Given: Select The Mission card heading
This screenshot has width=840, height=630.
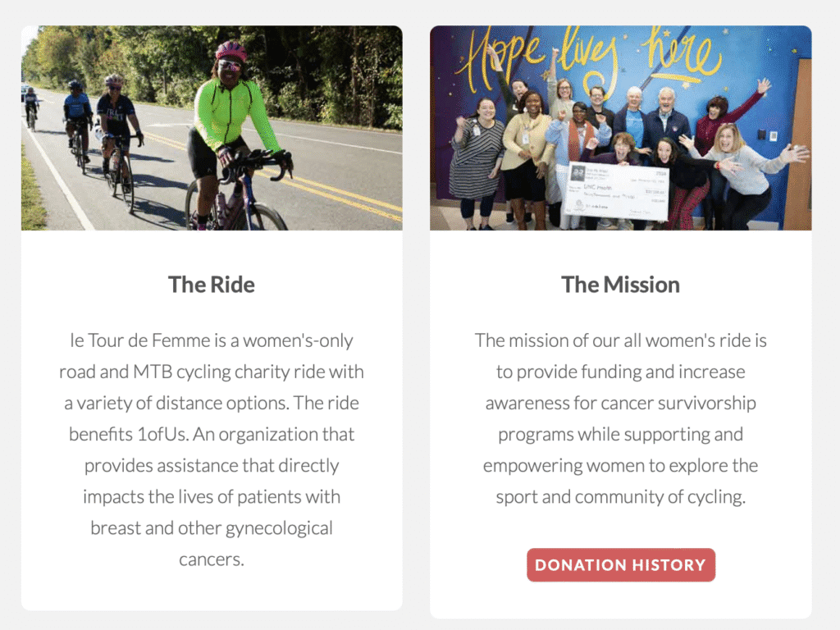Looking at the screenshot, I should 620,285.
